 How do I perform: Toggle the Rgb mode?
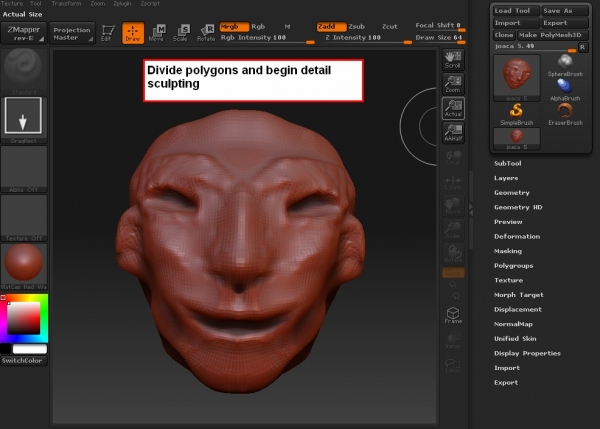[x=258, y=26]
